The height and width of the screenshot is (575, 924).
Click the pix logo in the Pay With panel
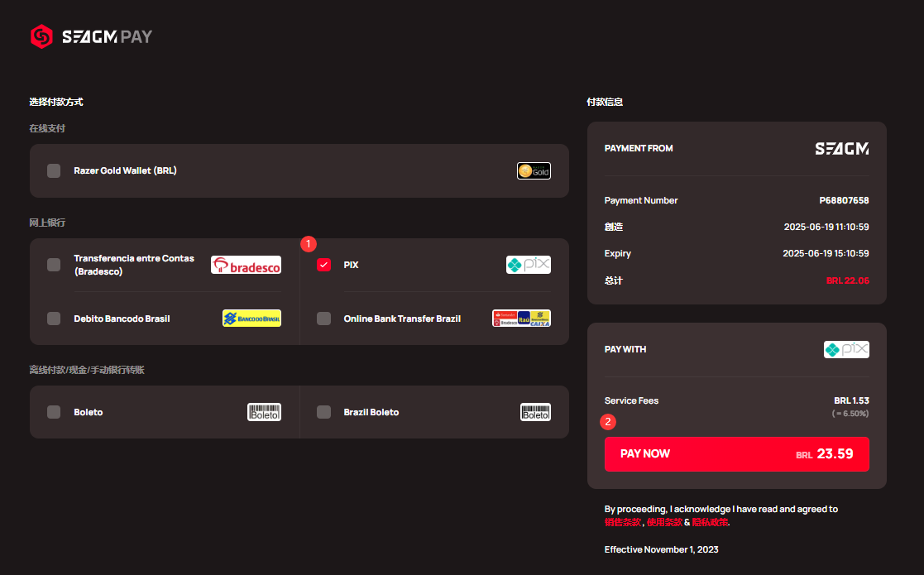coord(846,349)
